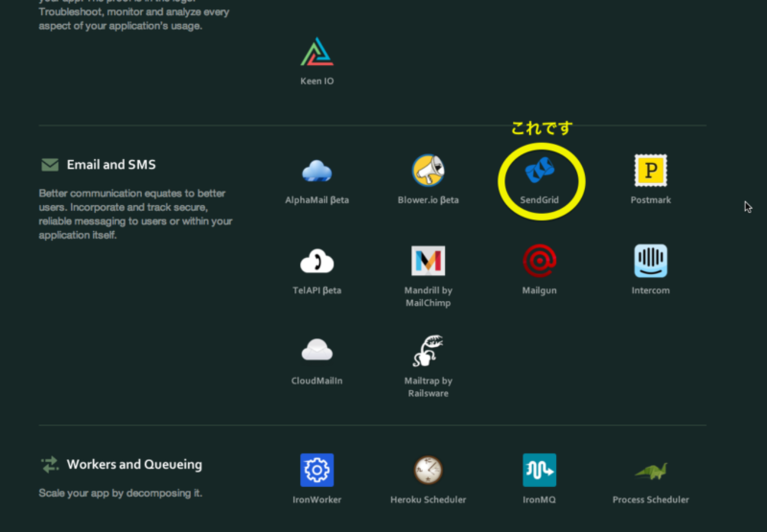Open the Mailtrap flytrap icon
The image size is (767, 532).
pos(428,351)
